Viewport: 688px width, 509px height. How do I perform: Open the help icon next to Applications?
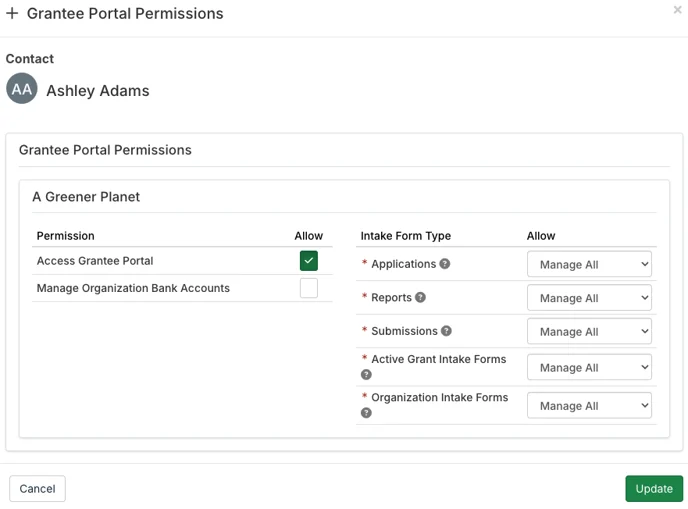pos(444,264)
